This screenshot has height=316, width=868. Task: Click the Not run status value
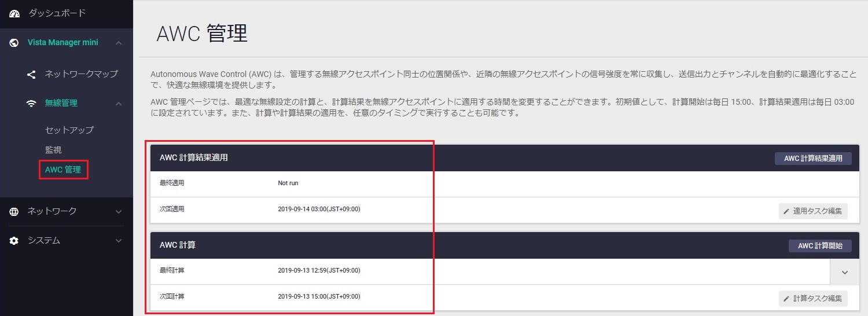[288, 183]
